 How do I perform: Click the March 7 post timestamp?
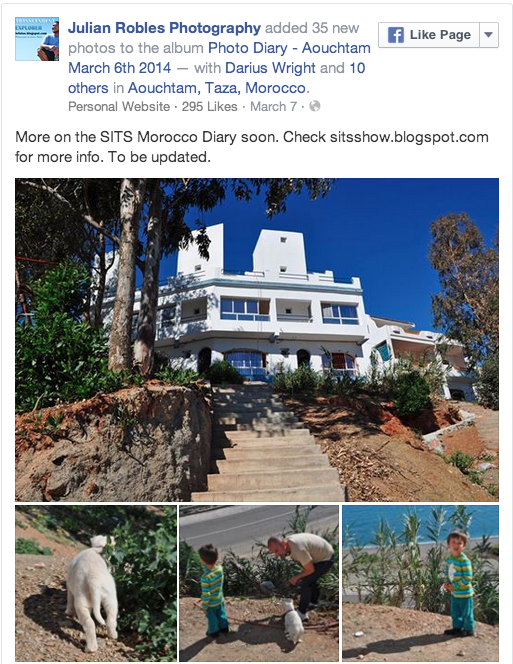click(273, 106)
